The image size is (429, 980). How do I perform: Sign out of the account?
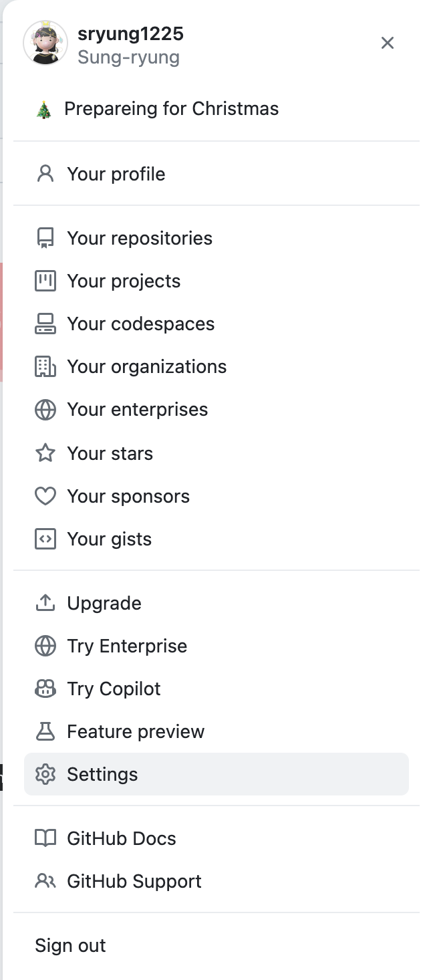point(70,946)
